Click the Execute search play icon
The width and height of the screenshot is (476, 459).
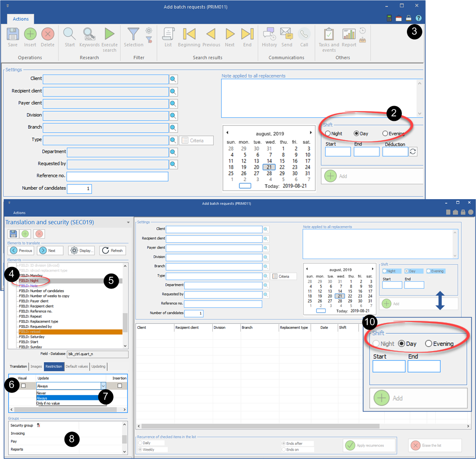[109, 34]
